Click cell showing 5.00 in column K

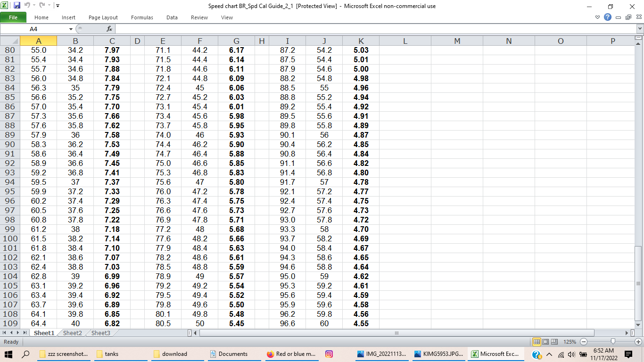click(361, 69)
